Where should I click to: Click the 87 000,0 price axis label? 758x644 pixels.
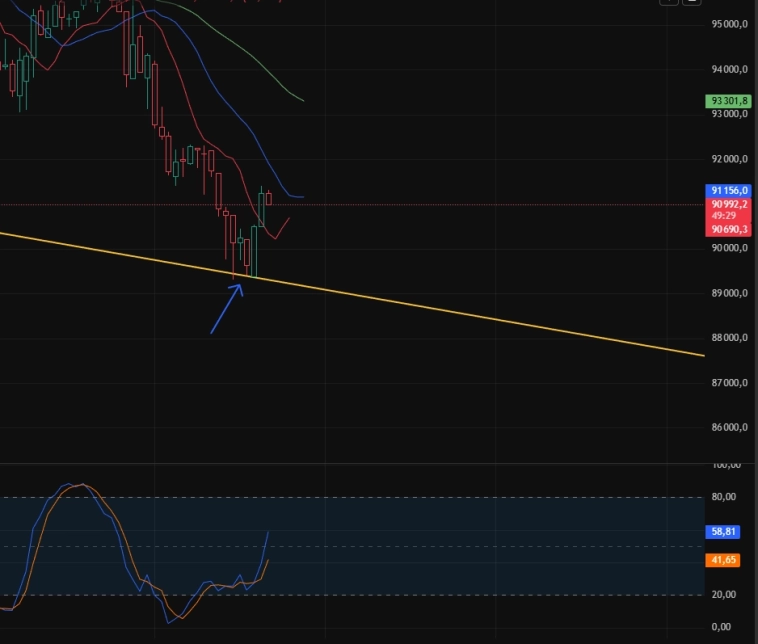coord(729,382)
